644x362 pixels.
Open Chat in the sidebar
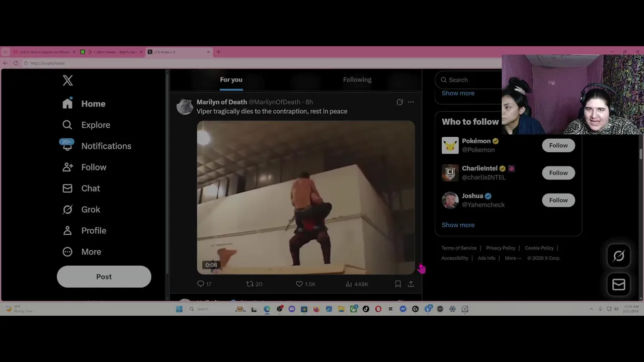point(81,188)
